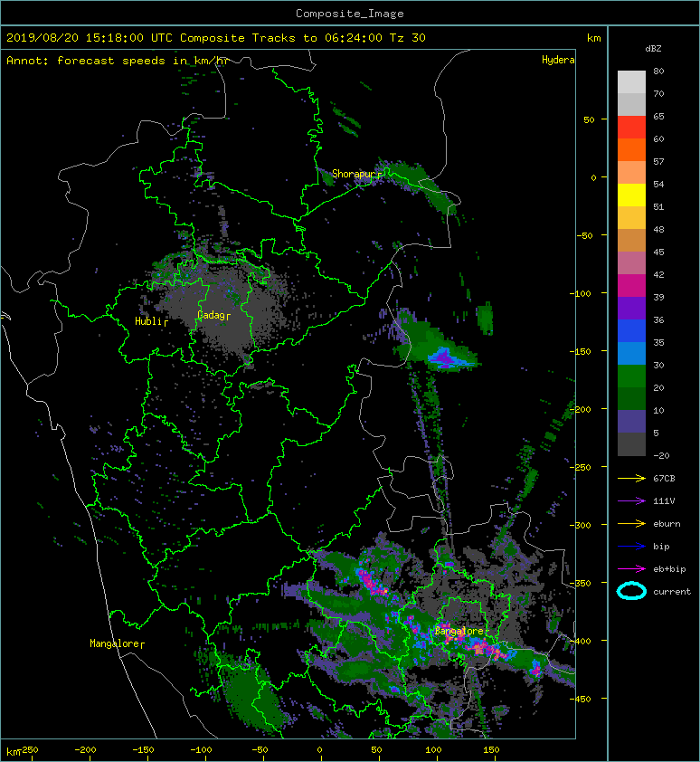Viewport: 700px width, 762px height.
Task: Select the Shorapur city label
Action: point(356,174)
